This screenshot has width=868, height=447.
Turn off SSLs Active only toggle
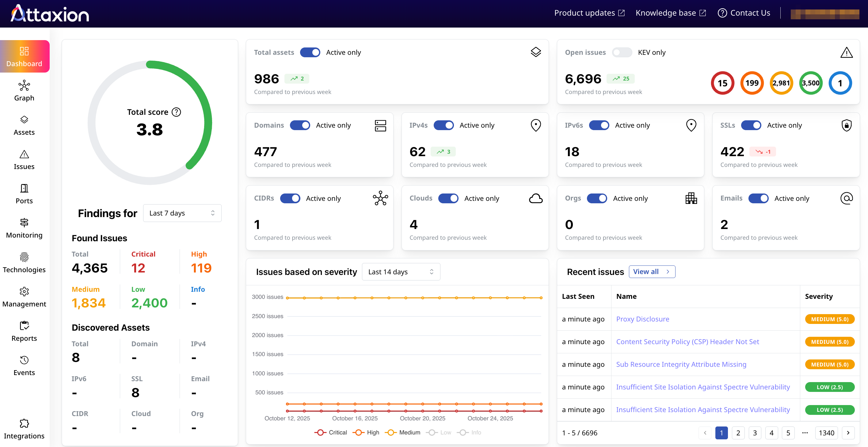click(751, 125)
